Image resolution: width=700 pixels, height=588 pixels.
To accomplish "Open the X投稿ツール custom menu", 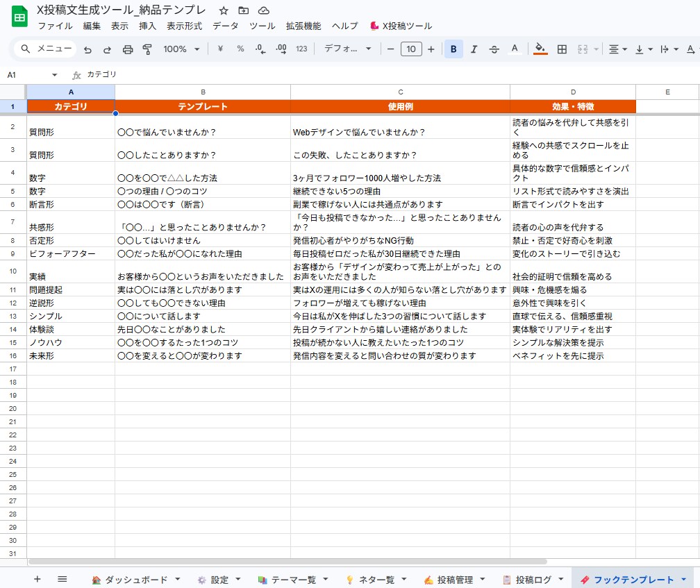I will (401, 26).
